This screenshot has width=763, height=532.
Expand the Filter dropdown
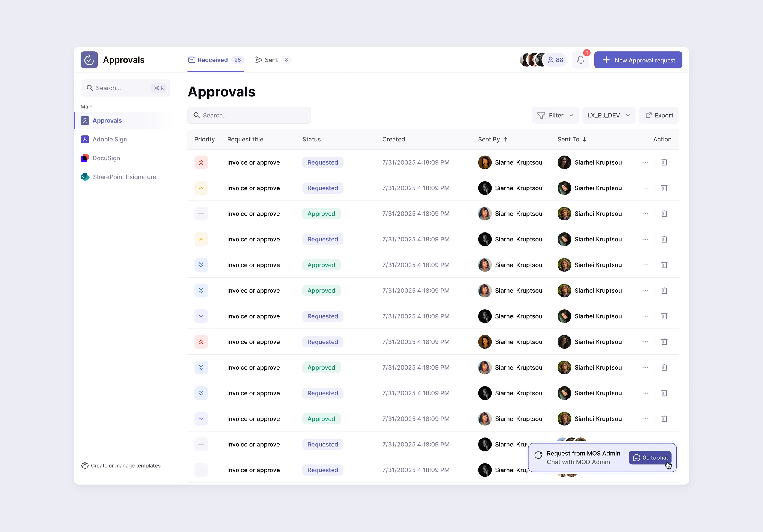click(555, 115)
